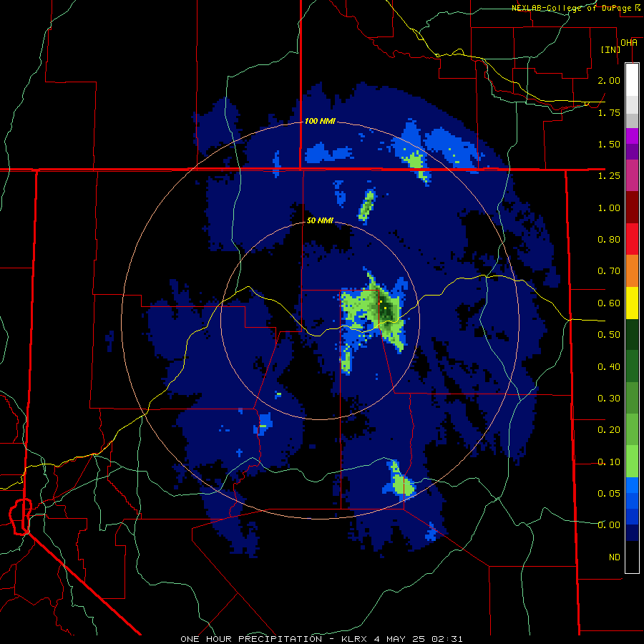Click the 0.10 legend value
The height and width of the screenshot is (644, 644).
tap(609, 462)
